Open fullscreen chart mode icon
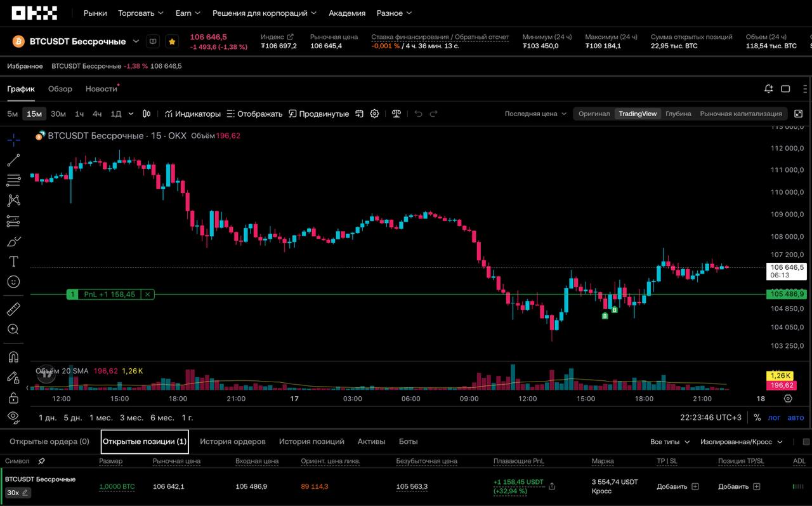The image size is (812, 506). point(799,114)
